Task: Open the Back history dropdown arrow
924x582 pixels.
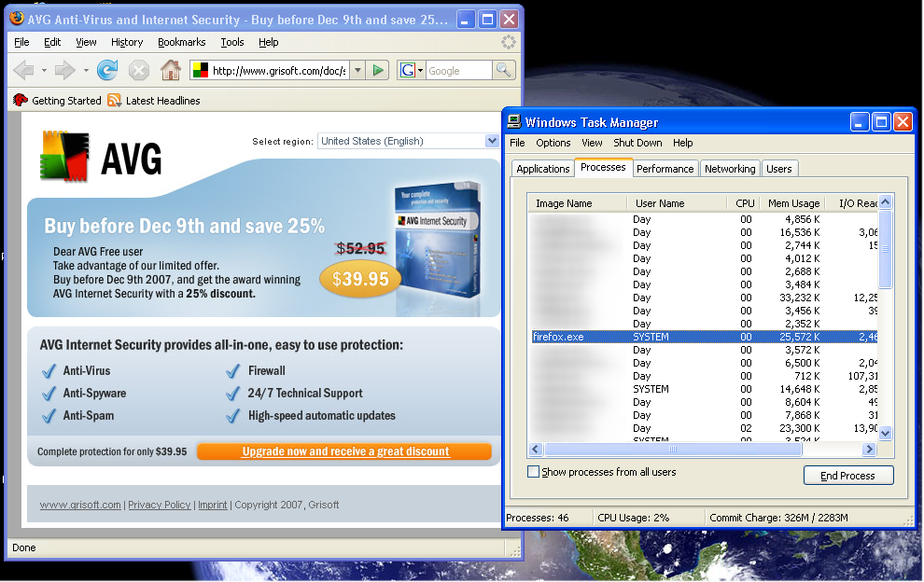Action: 44,71
